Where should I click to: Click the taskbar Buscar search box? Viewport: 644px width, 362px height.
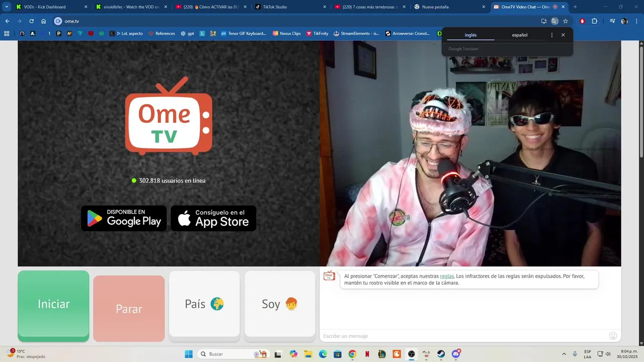click(x=234, y=354)
